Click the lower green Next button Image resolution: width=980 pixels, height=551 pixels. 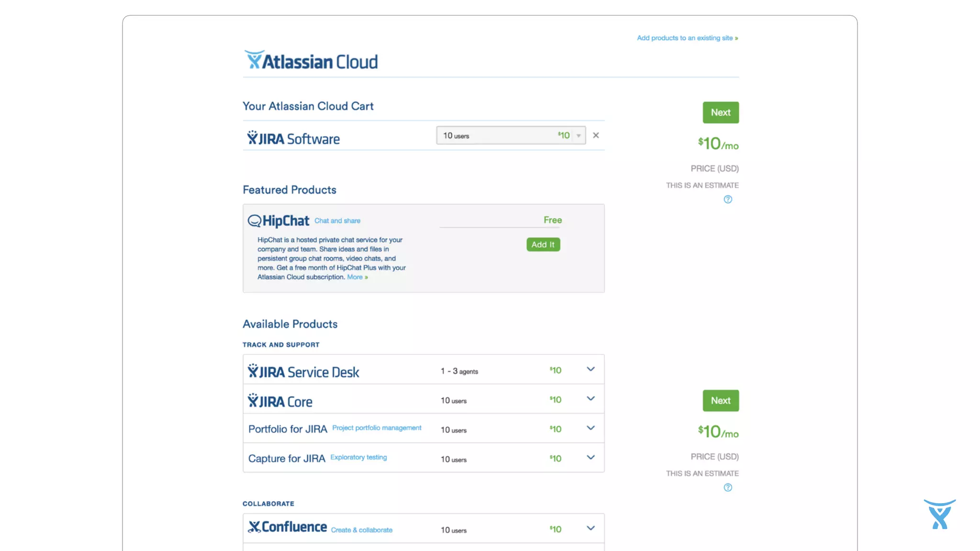point(720,400)
